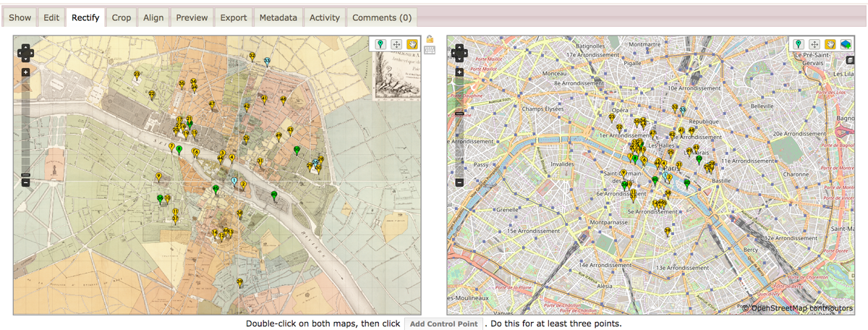Select control point 31 on right map
This screenshot has width=868, height=330.
tap(679, 166)
